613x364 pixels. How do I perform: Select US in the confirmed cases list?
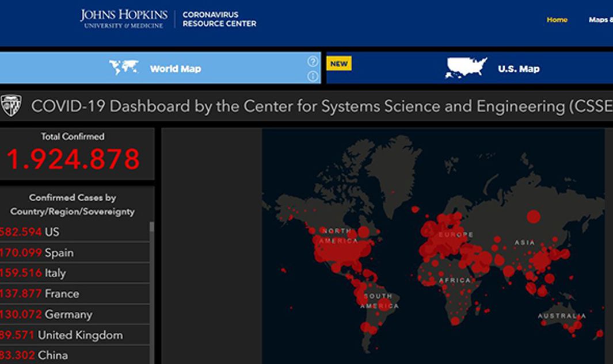pyautogui.click(x=52, y=232)
